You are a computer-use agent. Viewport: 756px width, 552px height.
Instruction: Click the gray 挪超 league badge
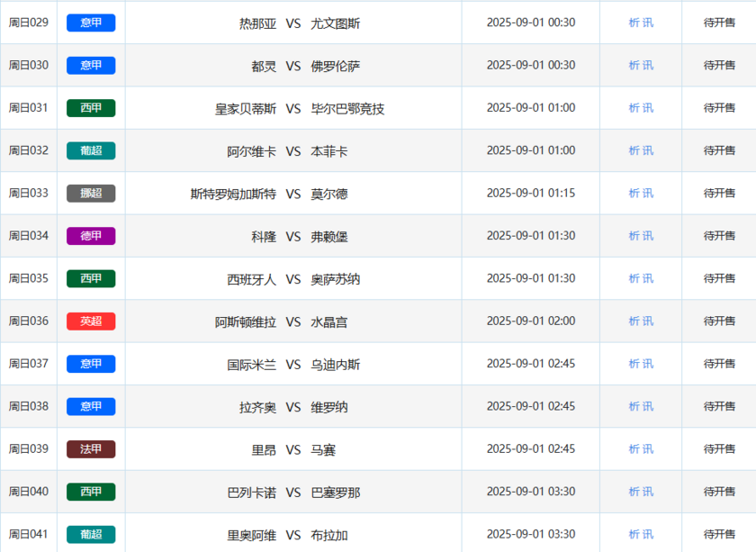91,194
